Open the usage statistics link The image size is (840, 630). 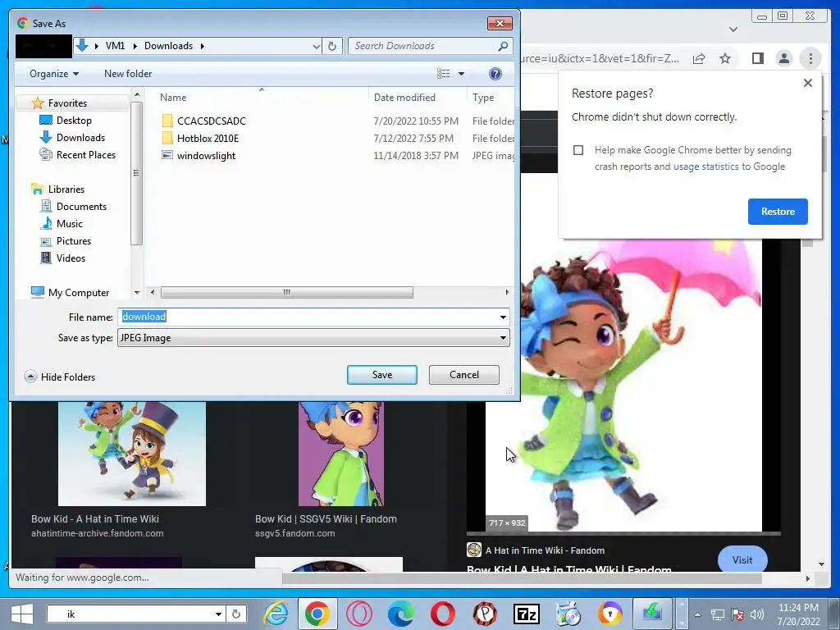705,167
